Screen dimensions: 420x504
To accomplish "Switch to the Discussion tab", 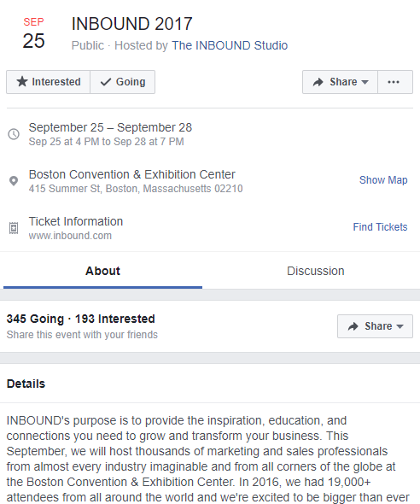I will tap(315, 271).
